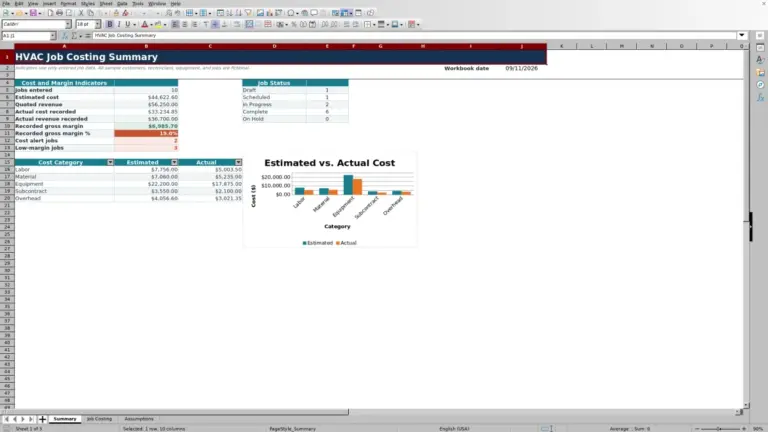Screen dimensions: 768x432
Task: Click the Copy icon
Action: click(x=91, y=13)
